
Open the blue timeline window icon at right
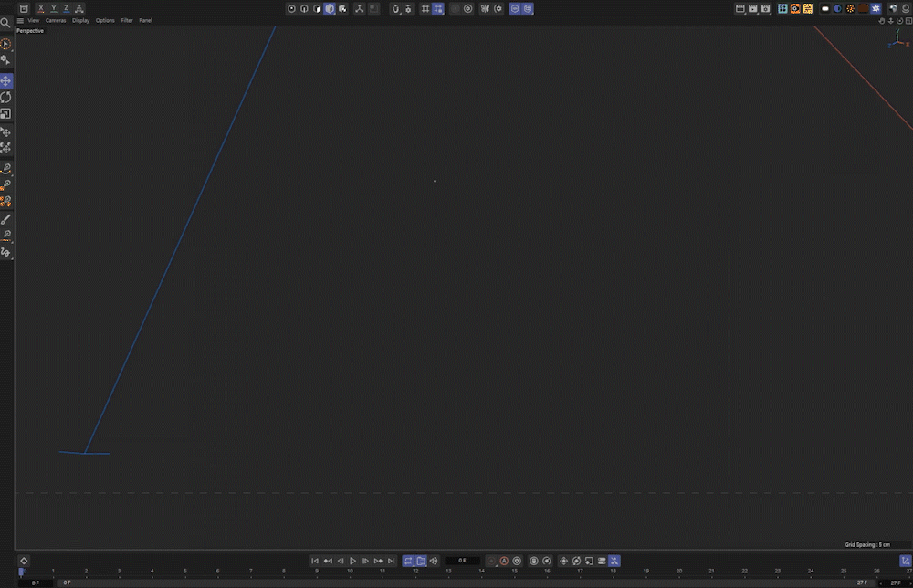click(906, 561)
